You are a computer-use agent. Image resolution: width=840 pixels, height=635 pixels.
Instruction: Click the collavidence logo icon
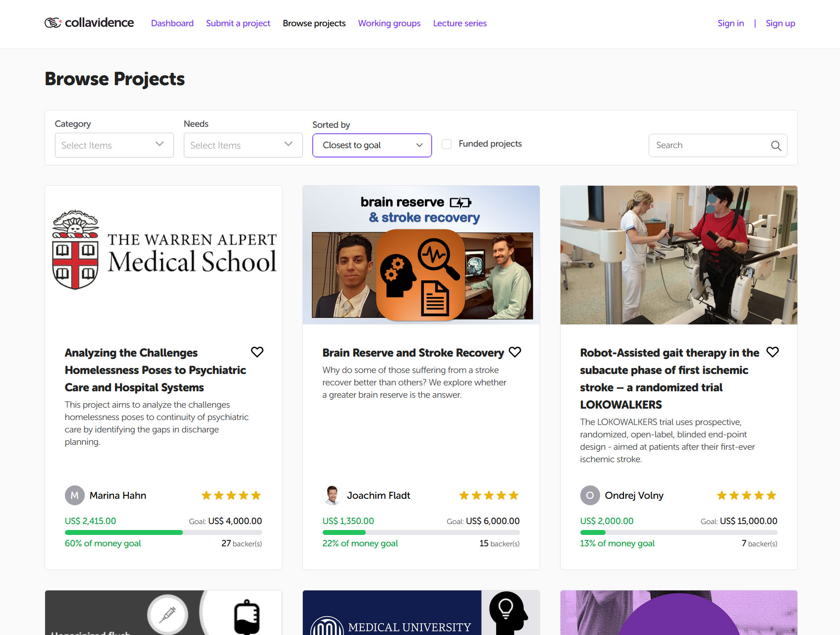(x=53, y=23)
